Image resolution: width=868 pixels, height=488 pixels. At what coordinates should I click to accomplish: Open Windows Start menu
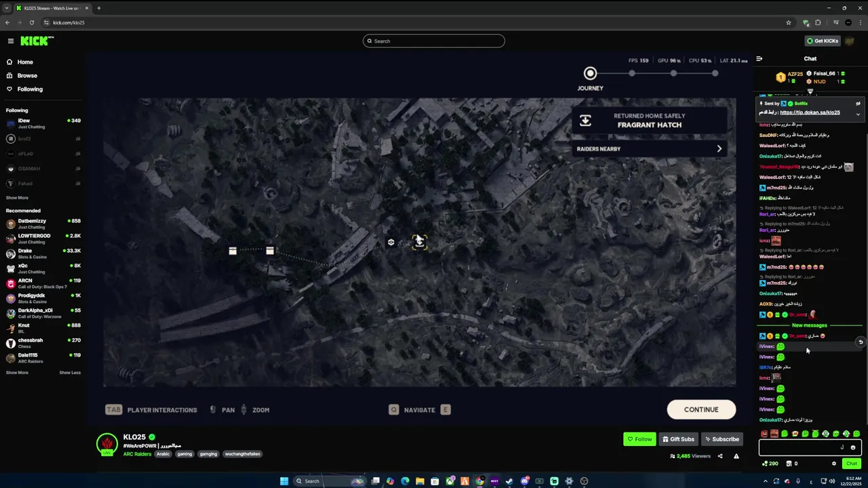tap(284, 481)
